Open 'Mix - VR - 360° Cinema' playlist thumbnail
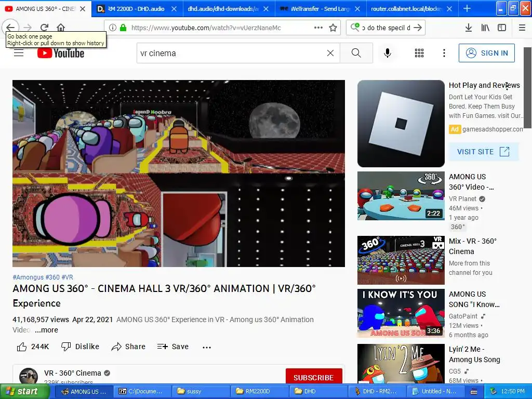The image size is (532, 399). (x=401, y=260)
